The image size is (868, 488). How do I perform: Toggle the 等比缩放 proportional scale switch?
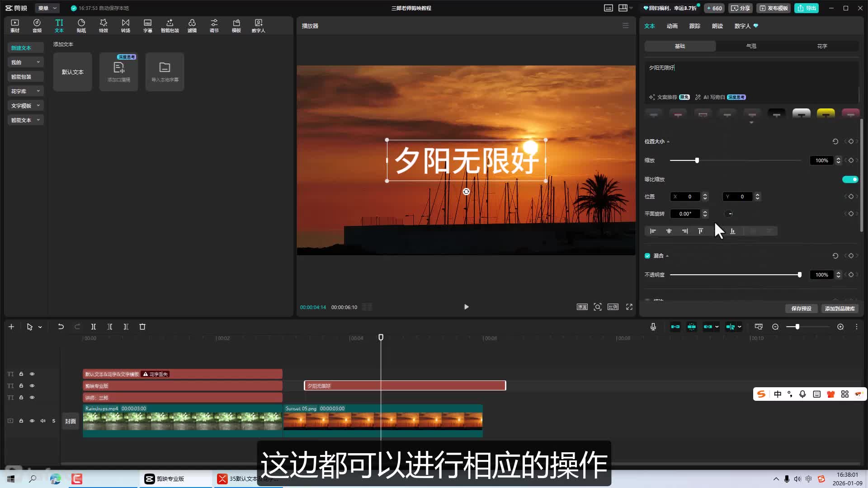pyautogui.click(x=850, y=179)
